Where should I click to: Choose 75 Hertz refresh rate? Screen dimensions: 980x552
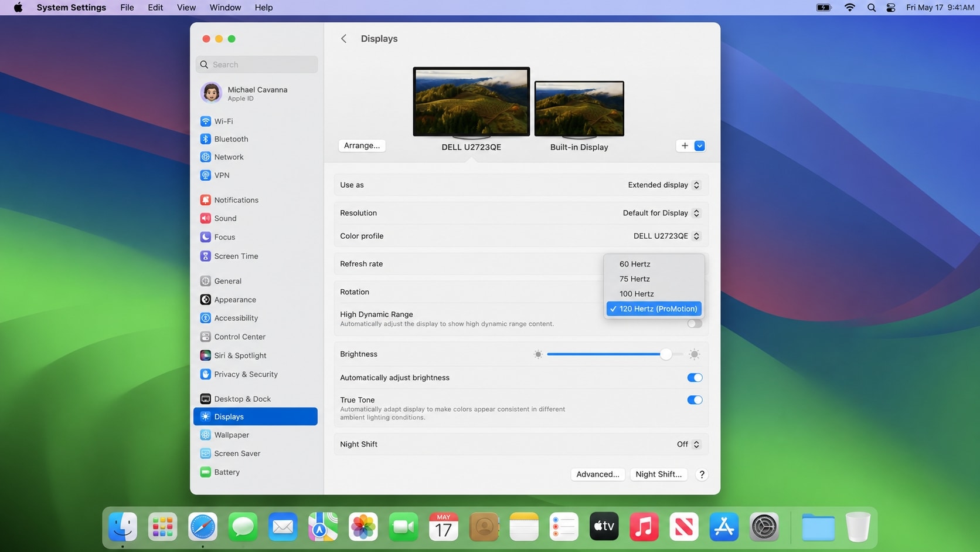coord(654,279)
